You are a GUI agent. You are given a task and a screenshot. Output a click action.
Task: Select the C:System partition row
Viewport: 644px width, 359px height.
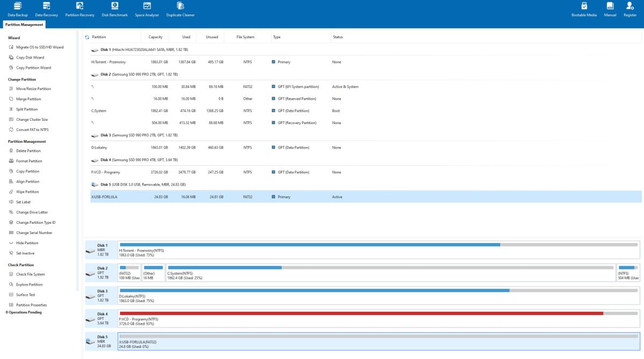(x=366, y=111)
